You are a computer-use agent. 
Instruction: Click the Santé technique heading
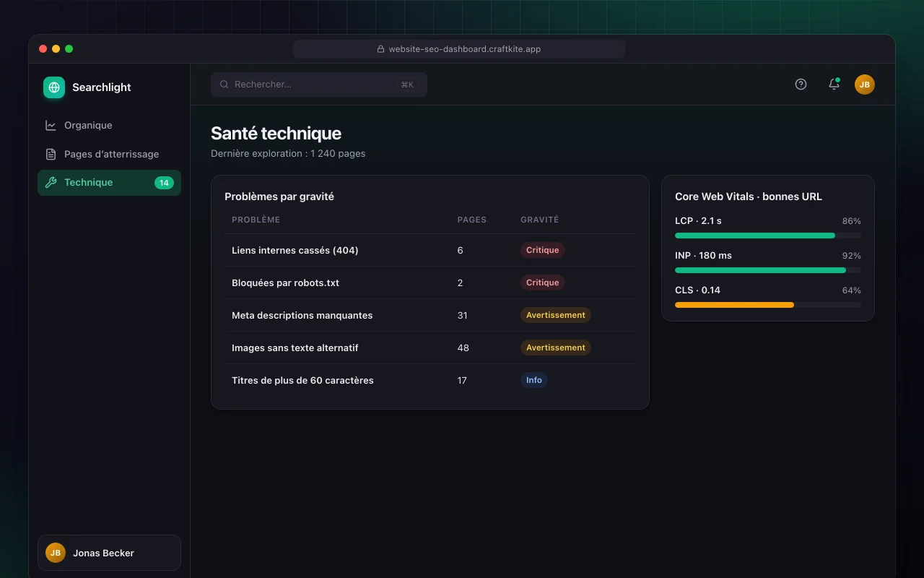pos(276,133)
